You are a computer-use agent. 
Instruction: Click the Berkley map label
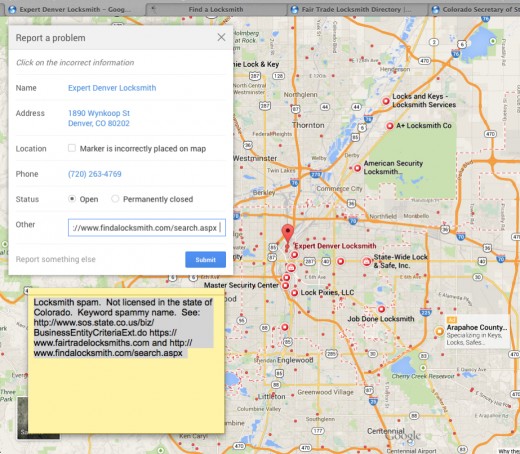(264, 192)
